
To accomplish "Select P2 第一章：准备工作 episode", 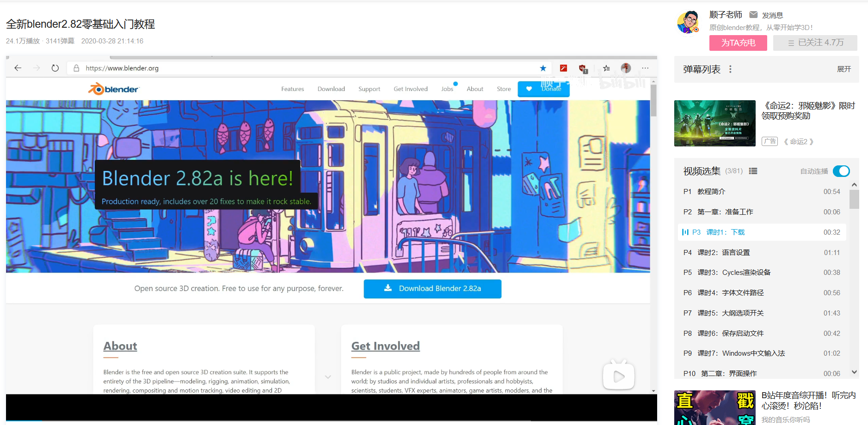I will click(762, 212).
